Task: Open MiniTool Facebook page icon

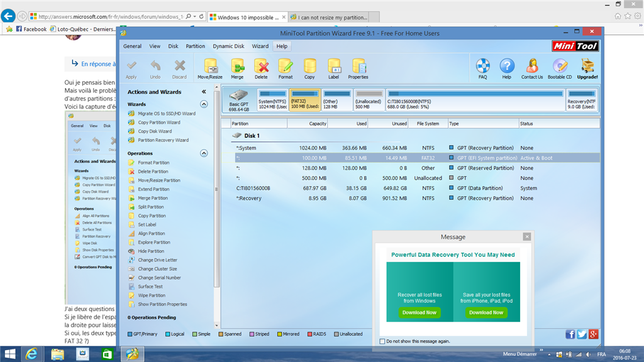Action: pos(570,334)
